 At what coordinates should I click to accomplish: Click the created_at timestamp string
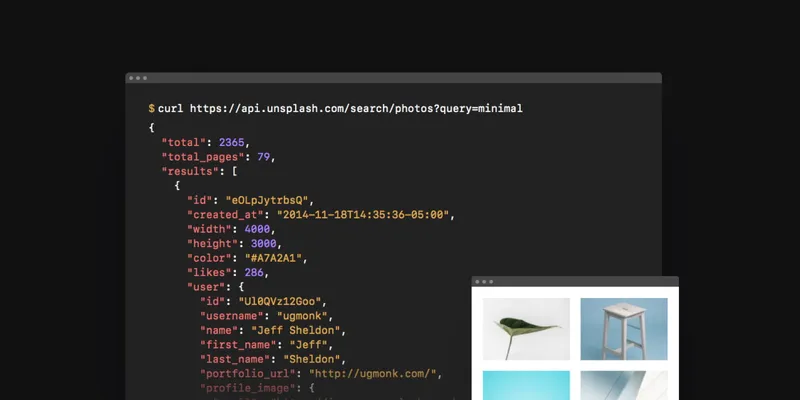coord(357,214)
